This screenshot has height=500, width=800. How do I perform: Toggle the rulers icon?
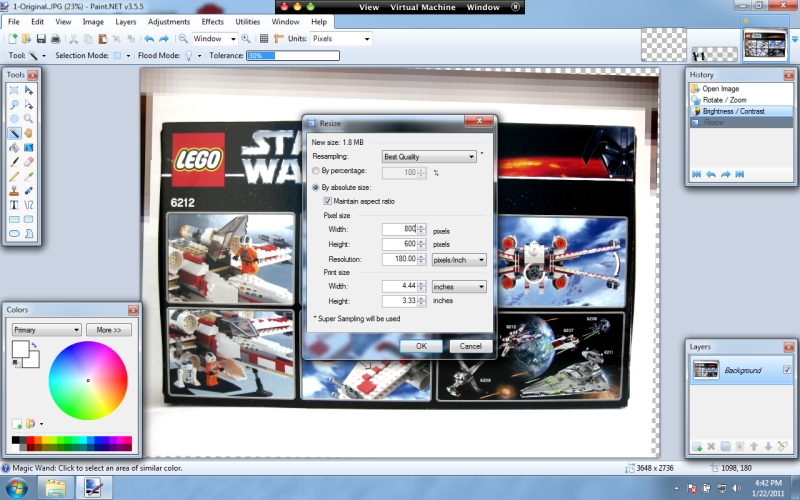(x=279, y=39)
